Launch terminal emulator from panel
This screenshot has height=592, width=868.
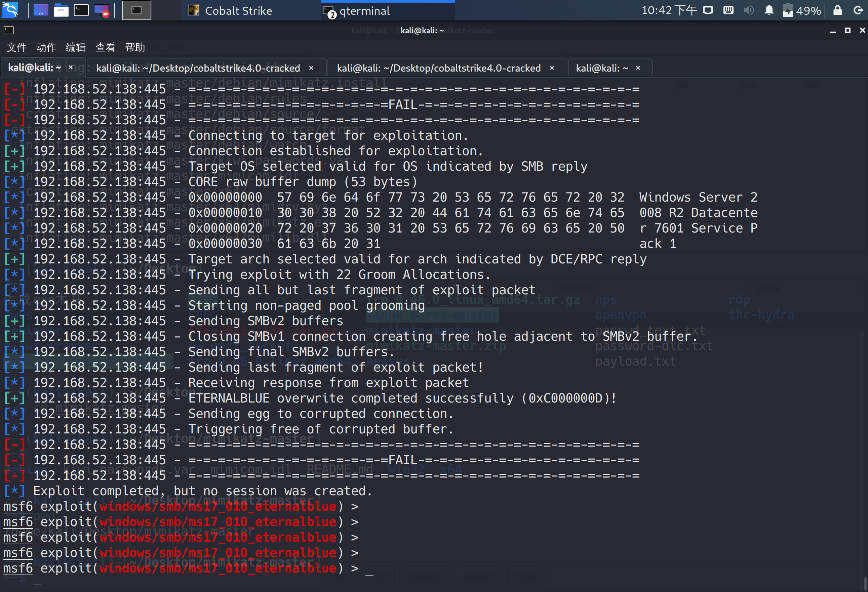tap(81, 10)
